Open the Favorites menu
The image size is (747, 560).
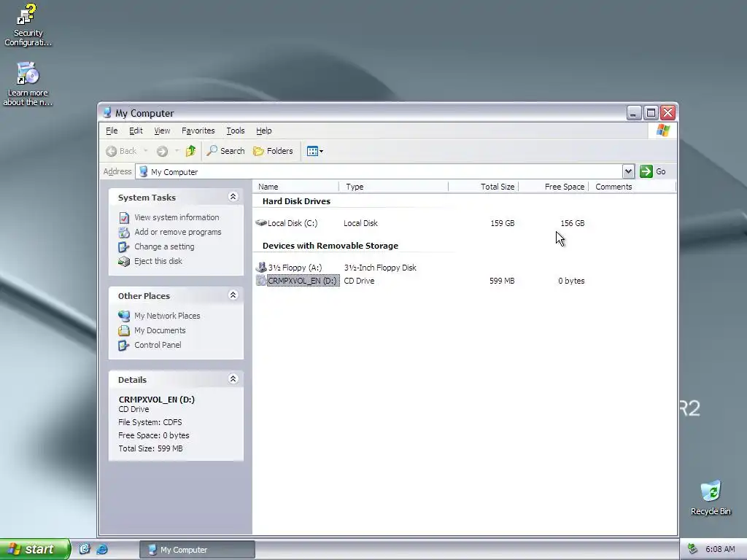point(198,131)
